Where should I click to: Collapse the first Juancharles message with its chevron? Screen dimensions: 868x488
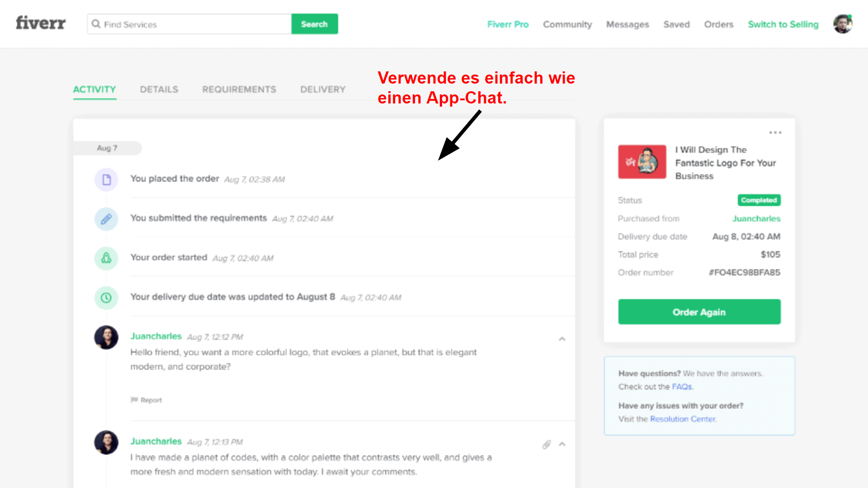click(562, 339)
